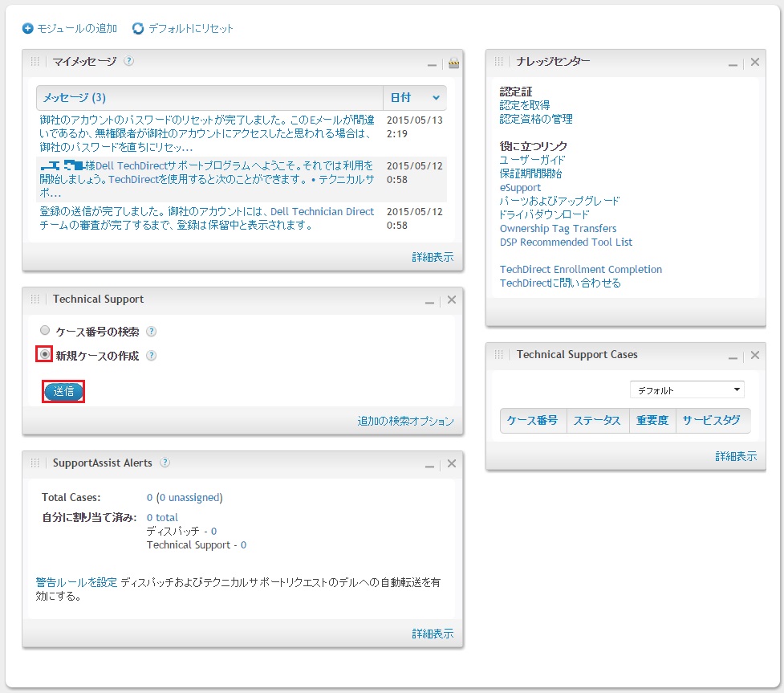Click the 警告ルールを設定 link

(76, 582)
